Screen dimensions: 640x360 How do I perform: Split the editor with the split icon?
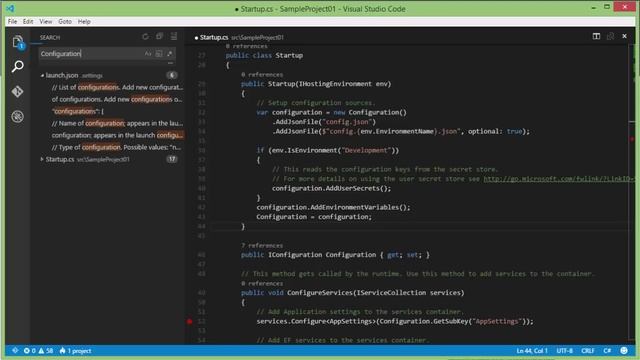[x=596, y=36]
